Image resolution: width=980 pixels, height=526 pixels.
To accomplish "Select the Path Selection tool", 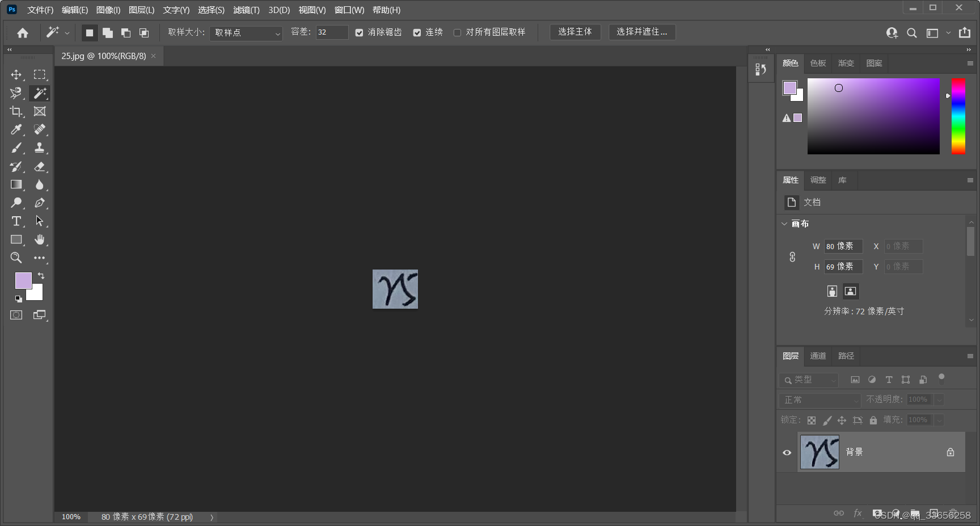I will coord(39,221).
